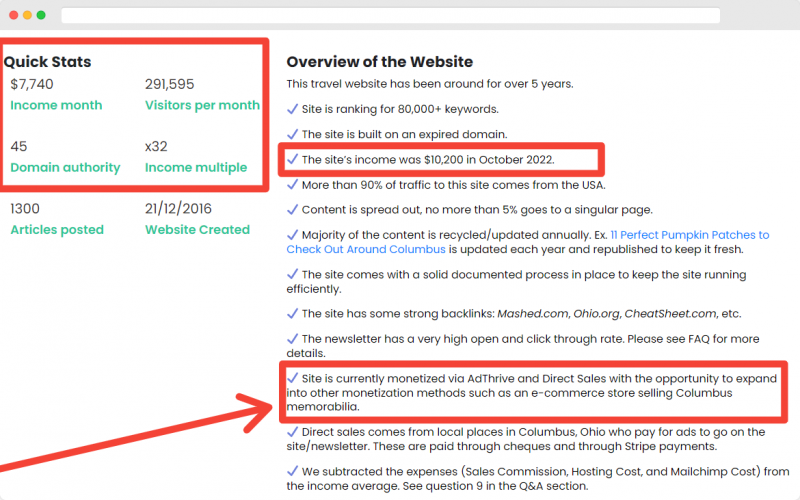The height and width of the screenshot is (500, 800).
Task: Click the checkmark beside '$10,200 in October 2022'
Action: (x=292, y=159)
